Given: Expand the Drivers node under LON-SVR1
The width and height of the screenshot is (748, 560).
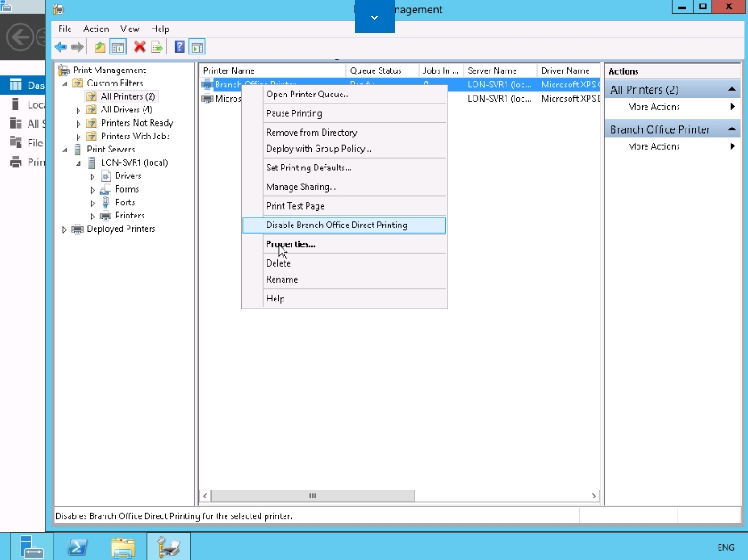Looking at the screenshot, I should point(93,177).
